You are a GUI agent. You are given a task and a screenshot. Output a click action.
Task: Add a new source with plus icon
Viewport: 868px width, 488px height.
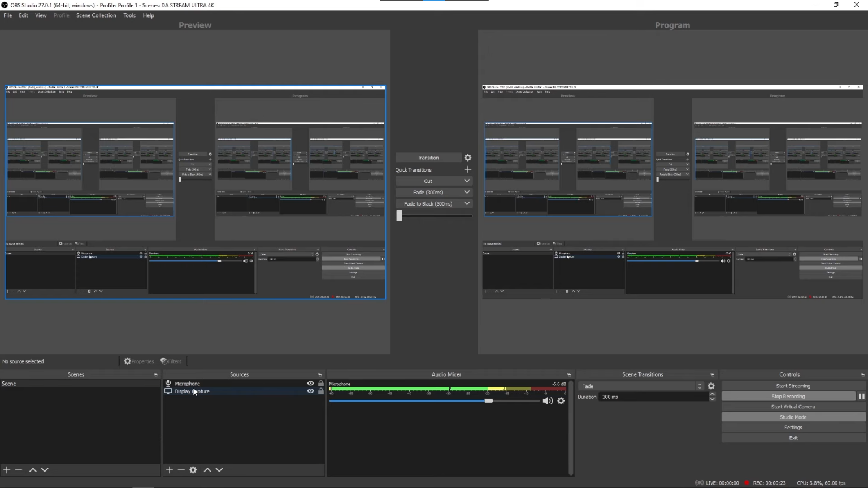(169, 470)
